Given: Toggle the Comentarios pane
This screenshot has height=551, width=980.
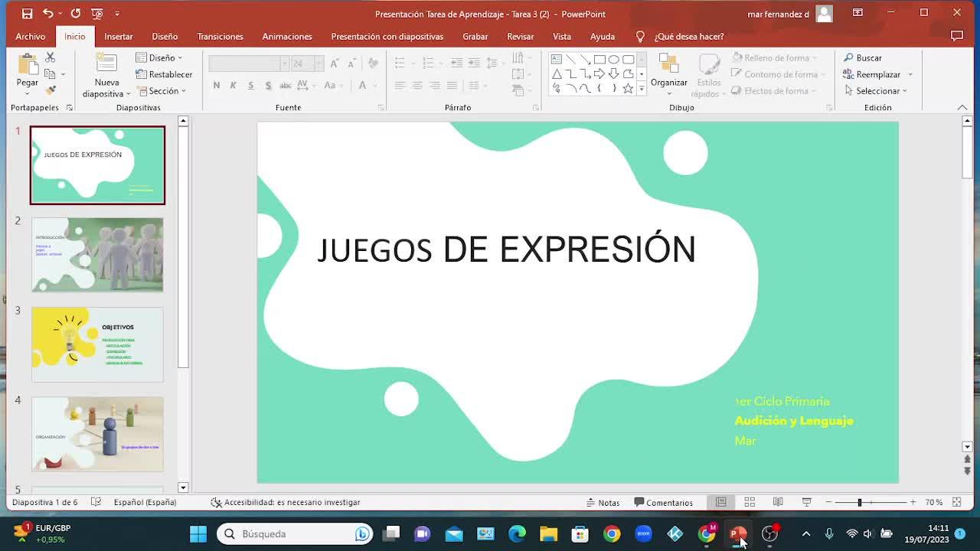Looking at the screenshot, I should [663, 503].
